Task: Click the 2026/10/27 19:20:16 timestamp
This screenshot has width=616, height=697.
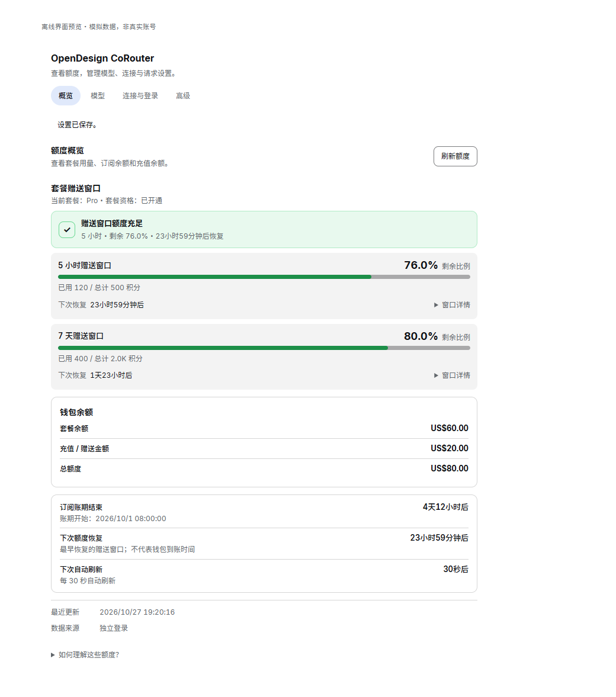Action: pyautogui.click(x=137, y=612)
